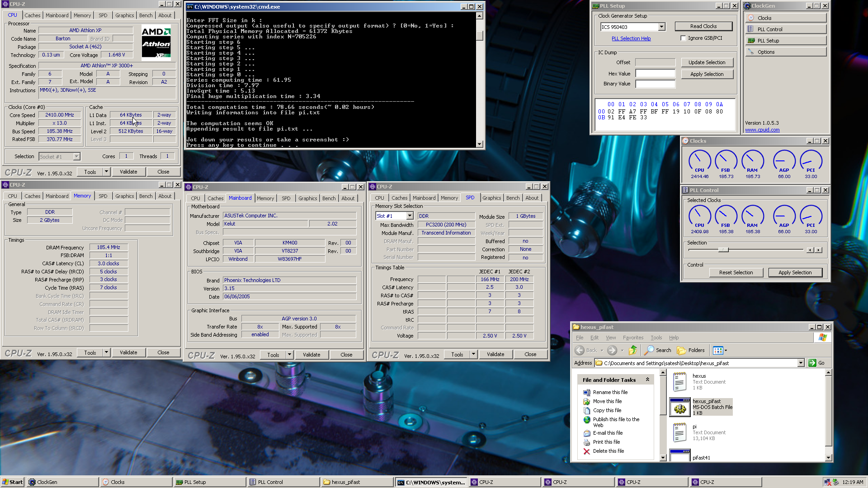The image size is (868, 488).
Task: Click the CPU gauge in Clocks window
Action: pos(699,161)
